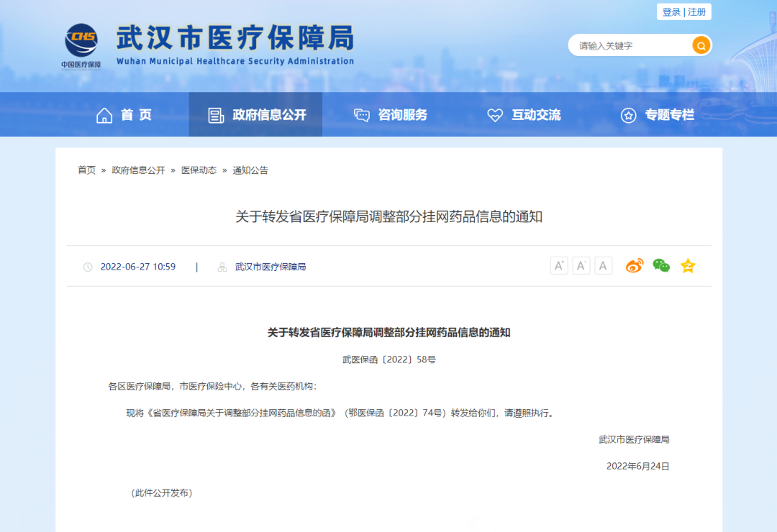Switch to the 互动交流 section

tap(535, 114)
